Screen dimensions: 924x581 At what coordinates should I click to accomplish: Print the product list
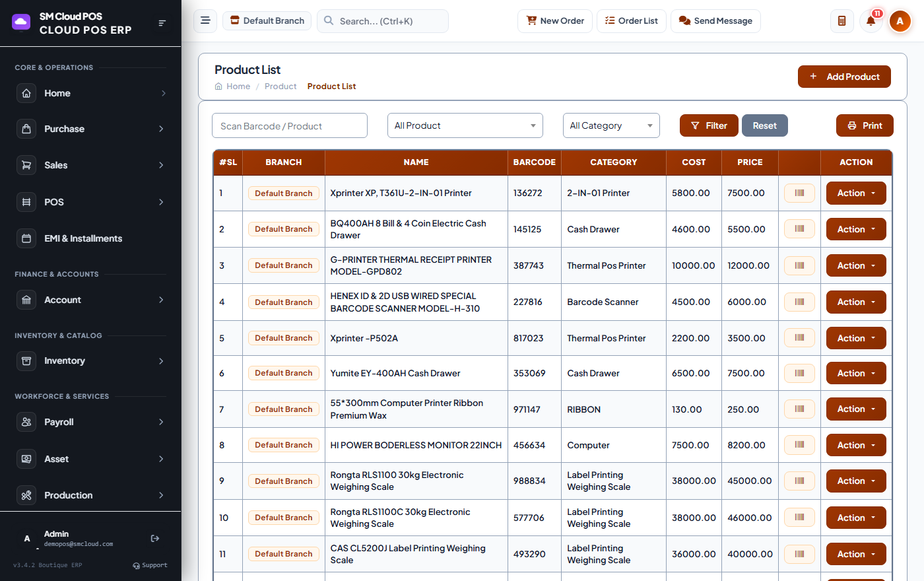pyautogui.click(x=865, y=125)
